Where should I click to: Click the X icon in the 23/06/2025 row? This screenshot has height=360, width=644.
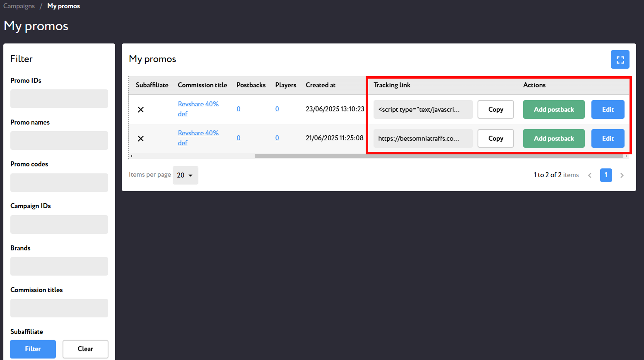coord(141,110)
